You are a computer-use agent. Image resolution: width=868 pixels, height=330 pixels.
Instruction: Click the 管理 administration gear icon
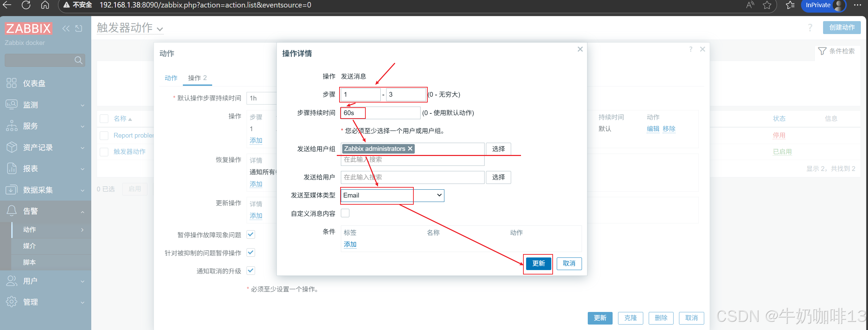(12, 301)
